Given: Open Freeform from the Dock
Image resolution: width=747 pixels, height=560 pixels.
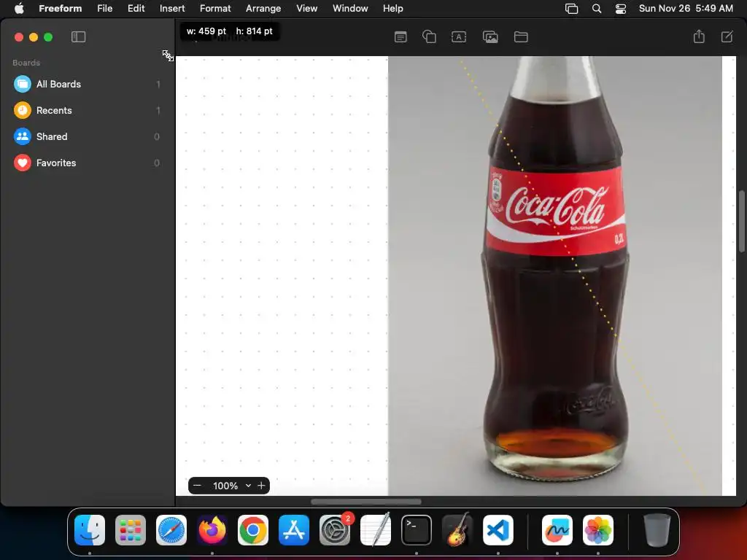Looking at the screenshot, I should click(557, 530).
